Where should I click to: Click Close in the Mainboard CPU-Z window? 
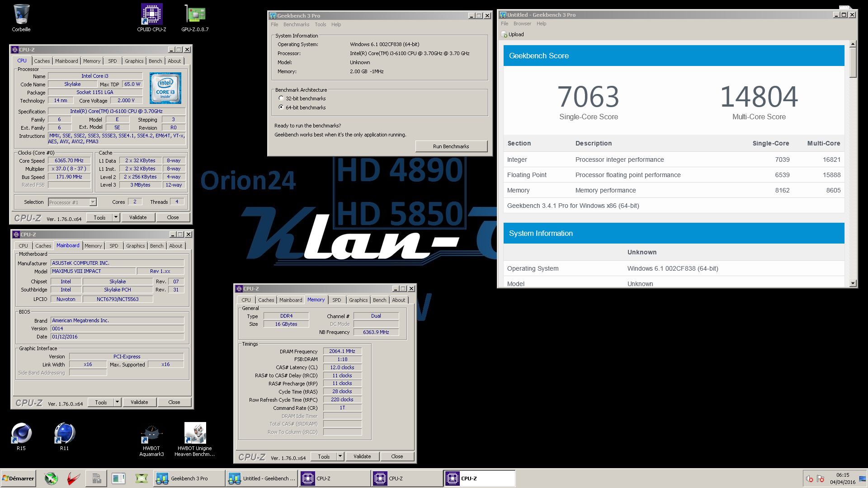(x=174, y=402)
